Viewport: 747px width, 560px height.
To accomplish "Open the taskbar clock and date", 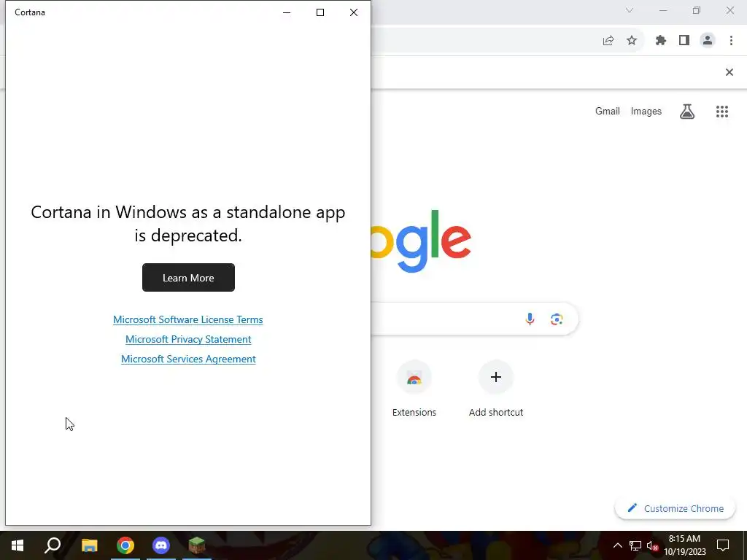I will (x=684, y=545).
